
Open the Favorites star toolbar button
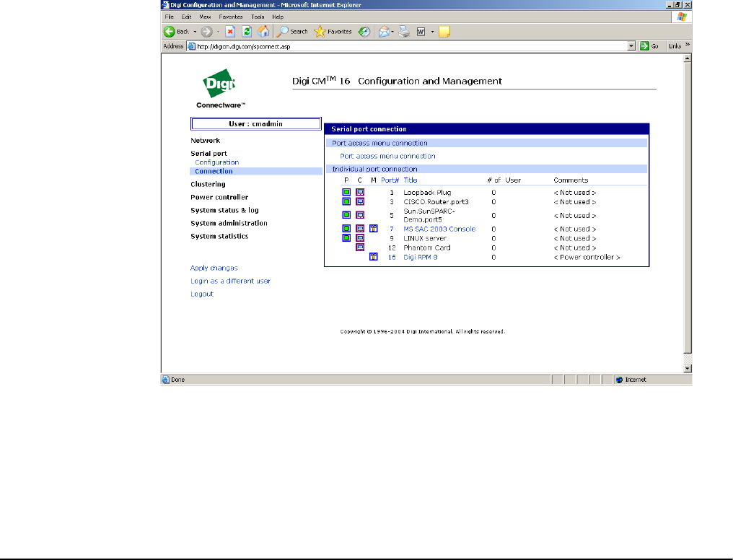pos(333,32)
